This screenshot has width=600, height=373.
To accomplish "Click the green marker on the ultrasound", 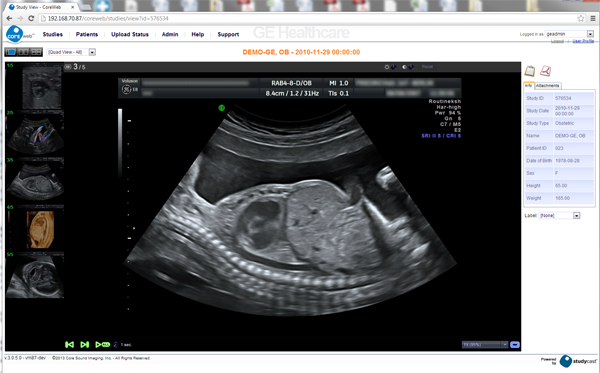I will 221,108.
